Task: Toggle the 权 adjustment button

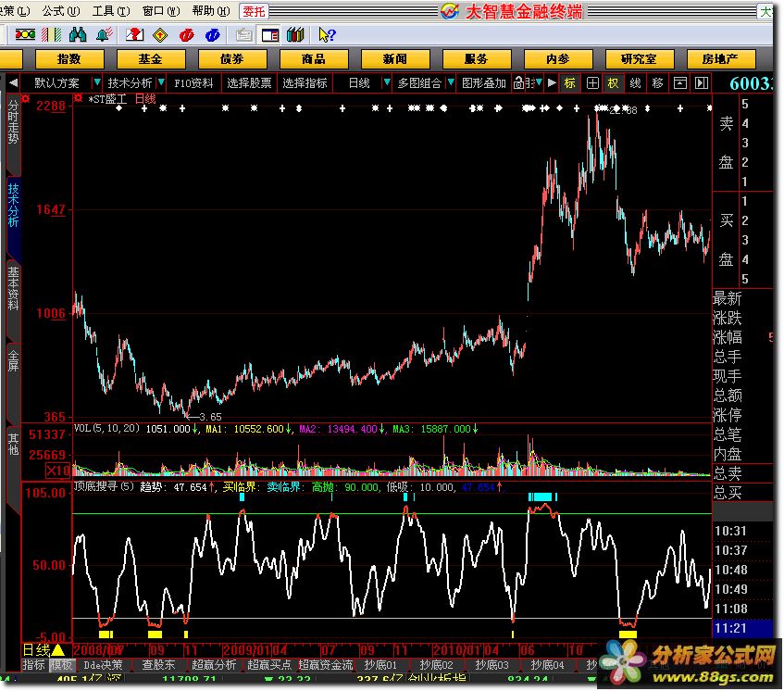Action: click(x=613, y=83)
